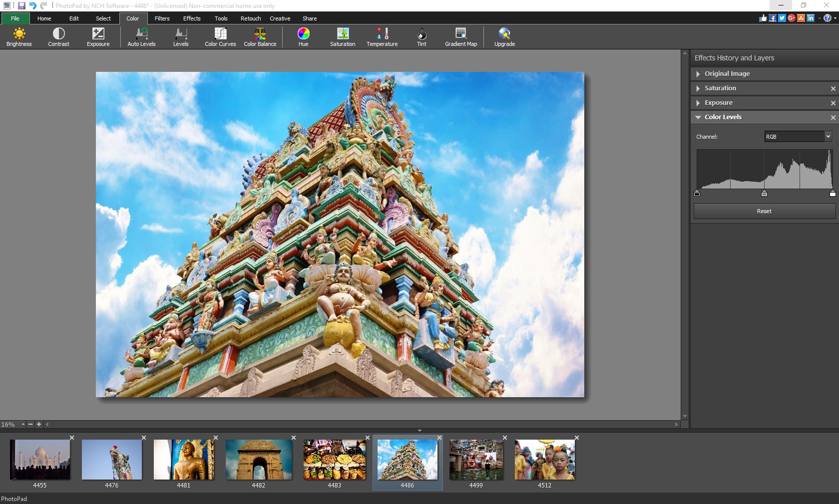Open the Saturation adjustment tool
This screenshot has height=504, width=839.
342,37
